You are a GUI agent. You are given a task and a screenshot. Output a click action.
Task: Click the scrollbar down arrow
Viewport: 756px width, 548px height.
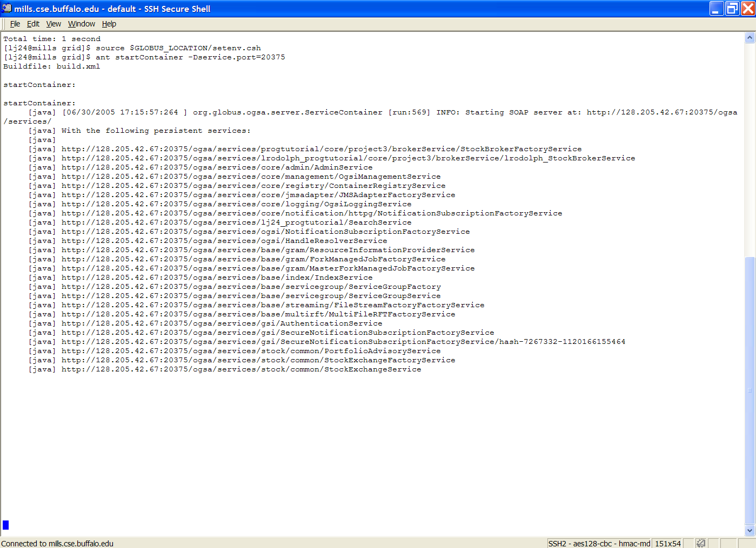[x=750, y=531]
